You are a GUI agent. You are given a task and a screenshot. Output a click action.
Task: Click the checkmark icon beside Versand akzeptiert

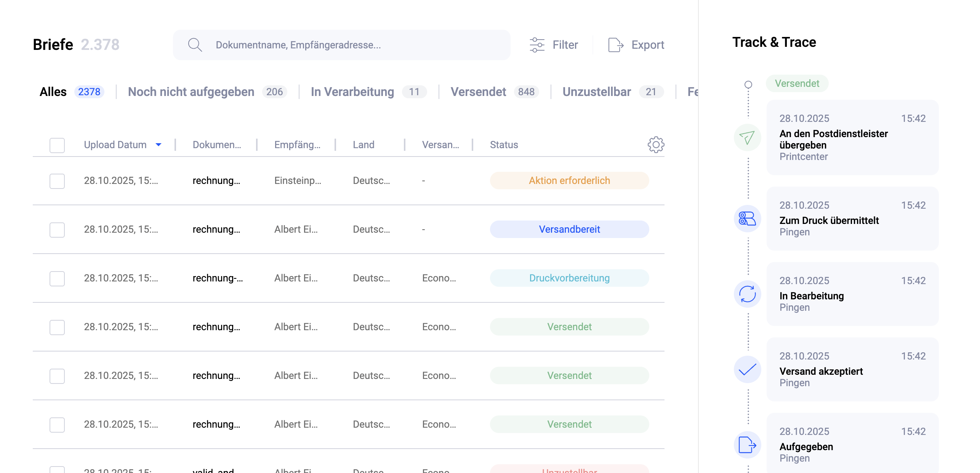(x=747, y=369)
